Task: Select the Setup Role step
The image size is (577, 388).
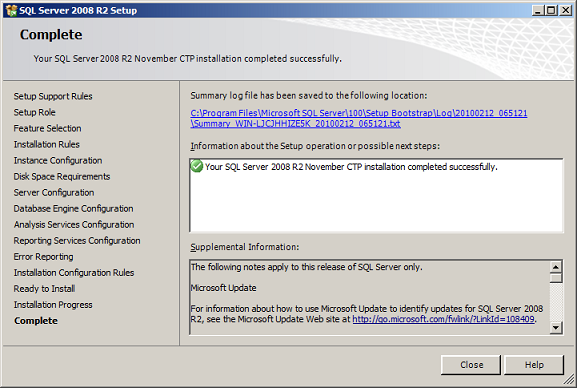Action: 35,112
